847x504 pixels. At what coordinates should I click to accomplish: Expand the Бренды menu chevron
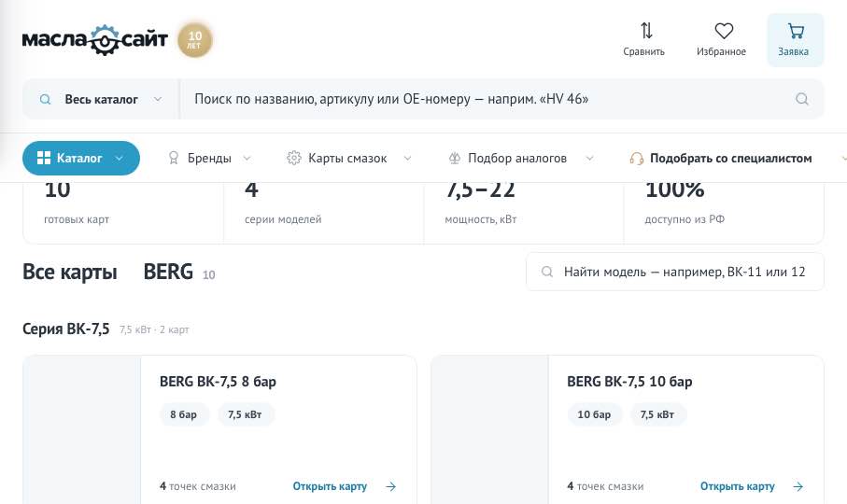tap(247, 158)
